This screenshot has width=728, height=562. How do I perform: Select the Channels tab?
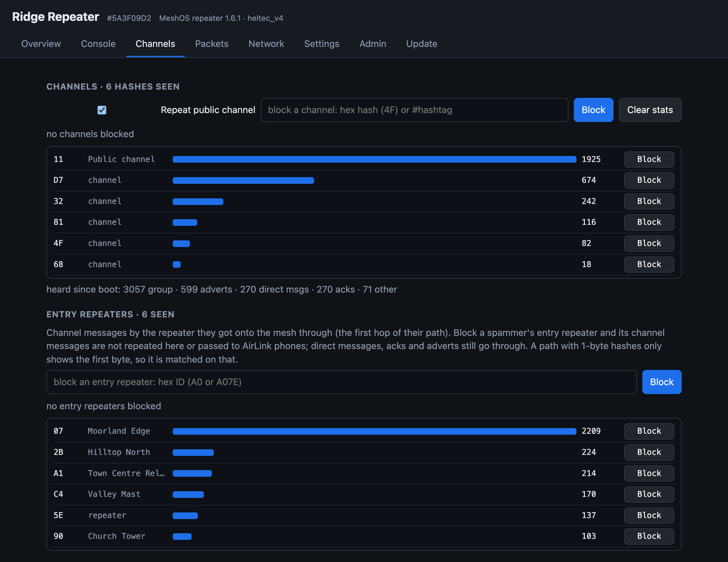[155, 44]
